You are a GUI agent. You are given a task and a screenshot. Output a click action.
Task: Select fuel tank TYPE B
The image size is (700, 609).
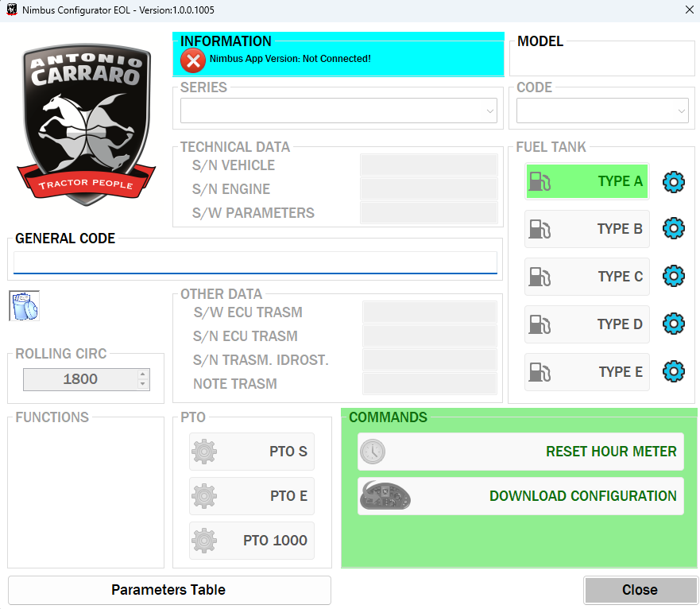point(586,229)
